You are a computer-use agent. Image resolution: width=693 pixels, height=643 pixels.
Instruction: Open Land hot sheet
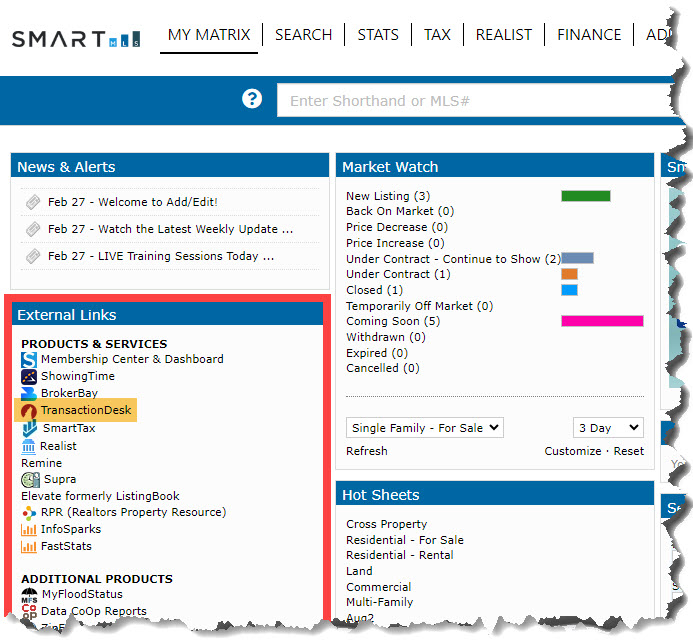coord(359,571)
